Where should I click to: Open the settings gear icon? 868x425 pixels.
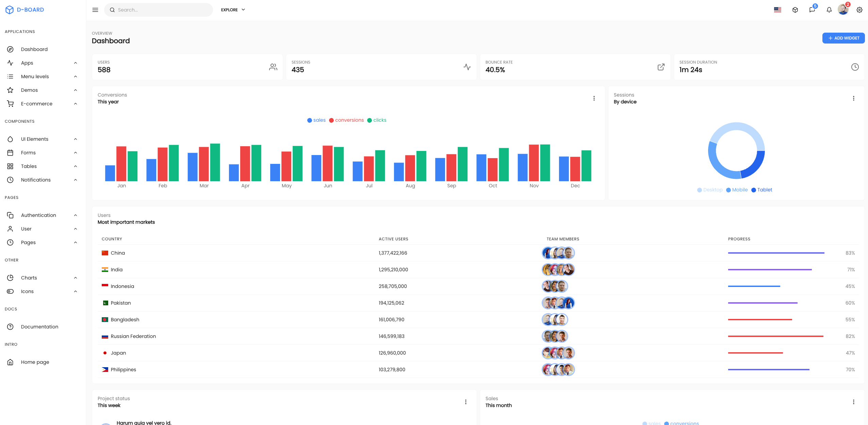[x=859, y=10]
